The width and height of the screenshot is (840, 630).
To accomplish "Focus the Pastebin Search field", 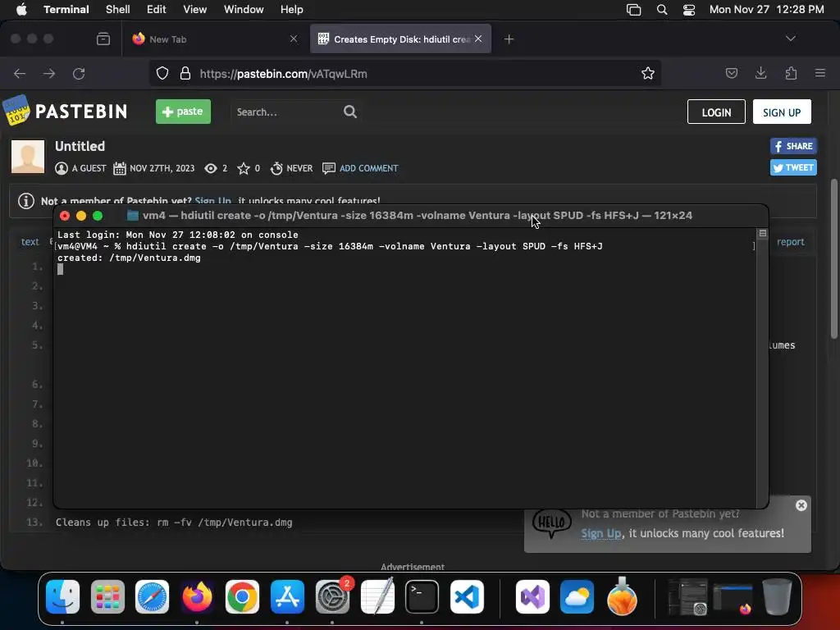I will pos(286,112).
